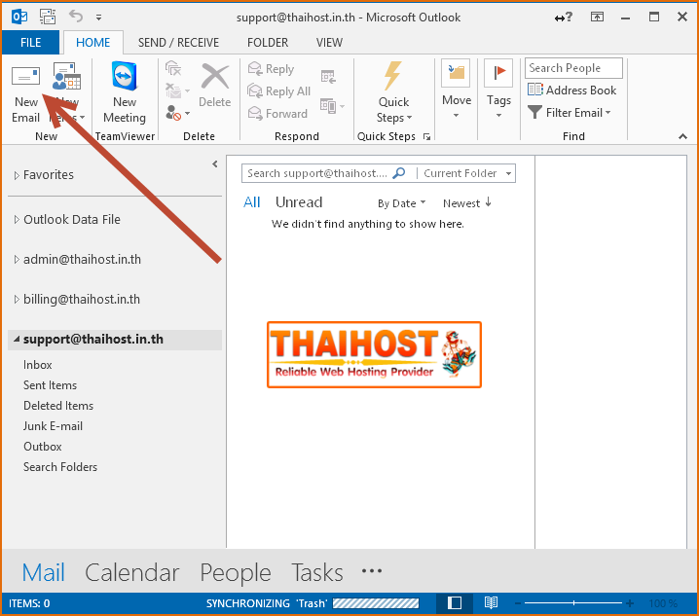The image size is (699, 616).
Task: Expand billing@thaihost.in.th account
Action: pyautogui.click(x=17, y=300)
